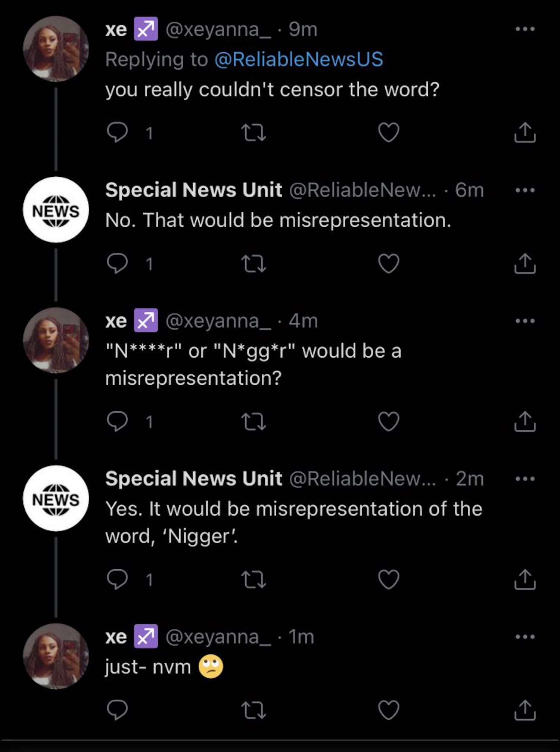Image resolution: width=560 pixels, height=752 pixels.
Task: Open the Special News Unit avatar on the 2m tweet
Action: [56, 498]
